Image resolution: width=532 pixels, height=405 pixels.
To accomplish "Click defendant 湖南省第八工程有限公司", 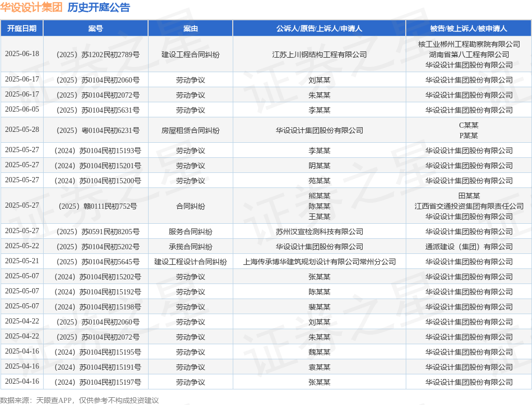I will pyautogui.click(x=469, y=55).
